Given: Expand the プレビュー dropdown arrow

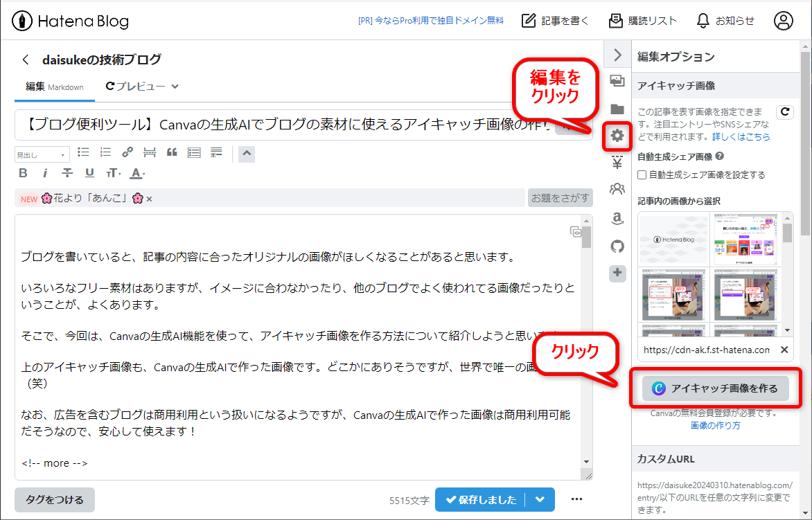Looking at the screenshot, I should click(x=175, y=87).
